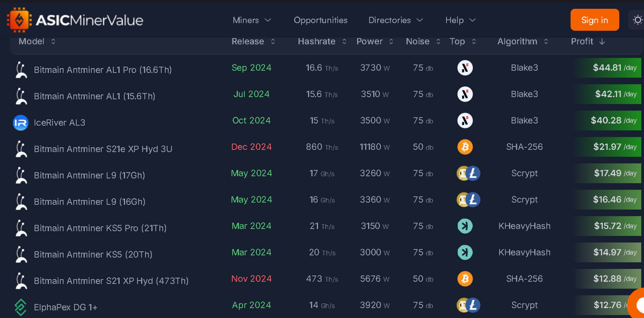Open Bitmain Antminer AL1 Pro (16.6Th) link

103,70
